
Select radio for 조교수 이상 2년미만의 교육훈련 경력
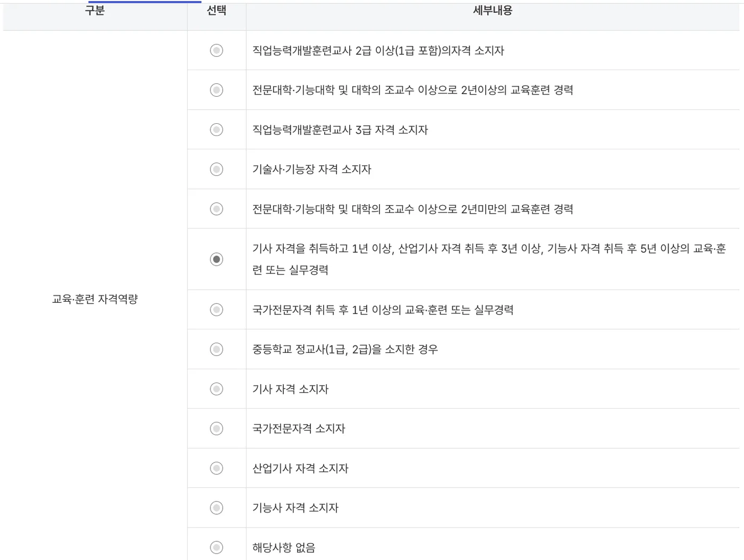(216, 209)
